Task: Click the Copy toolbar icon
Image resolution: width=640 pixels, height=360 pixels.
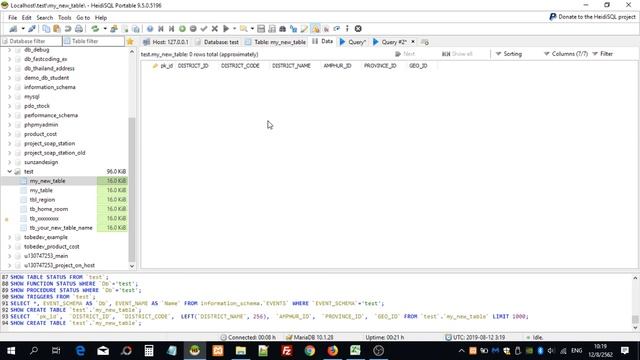Action: point(46,29)
